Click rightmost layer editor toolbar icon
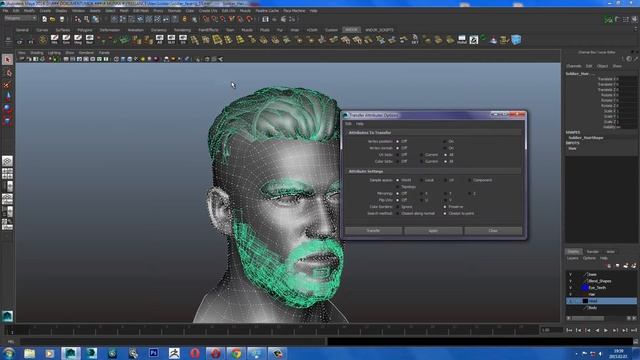This screenshot has height=360, width=640. click(x=634, y=266)
